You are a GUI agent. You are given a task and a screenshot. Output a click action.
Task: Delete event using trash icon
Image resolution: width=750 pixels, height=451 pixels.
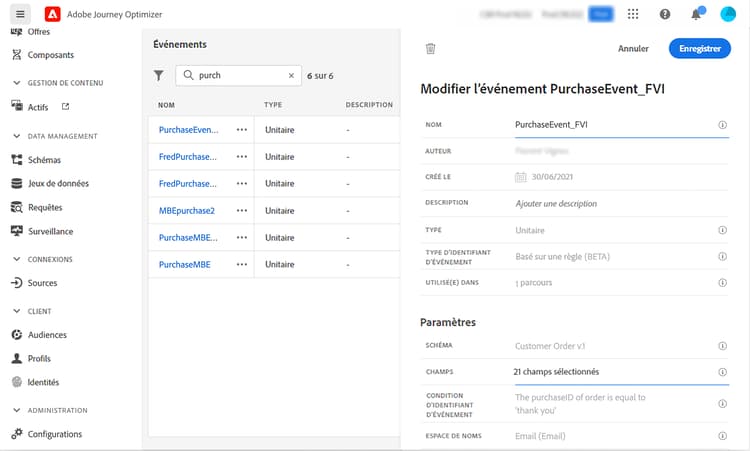click(430, 48)
